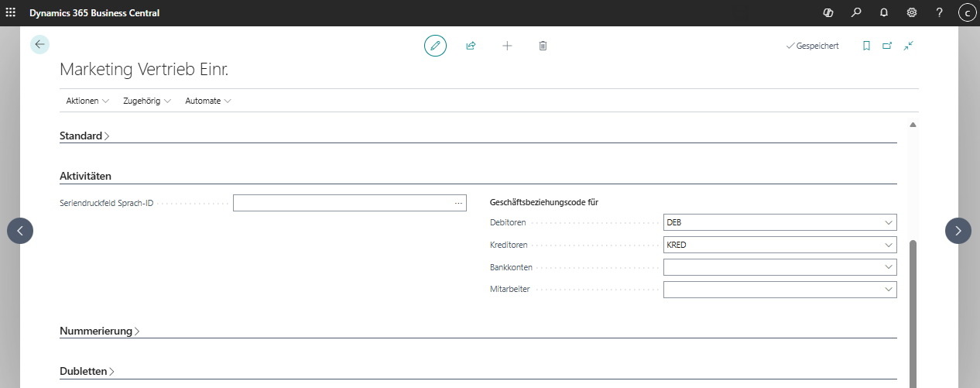980x388 pixels.
Task: Click the pencil edit icon
Action: coord(435,46)
